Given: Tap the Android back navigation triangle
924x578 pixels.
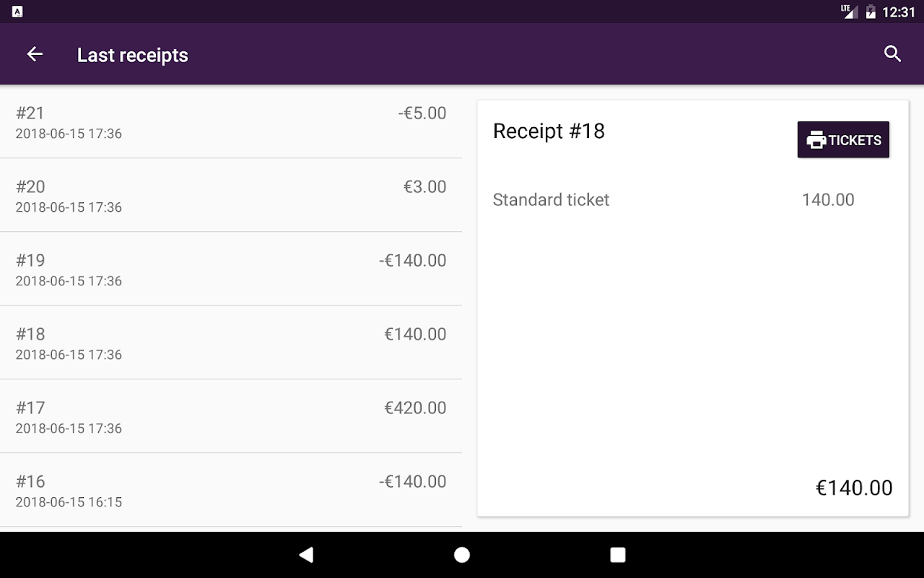Looking at the screenshot, I should (x=306, y=555).
